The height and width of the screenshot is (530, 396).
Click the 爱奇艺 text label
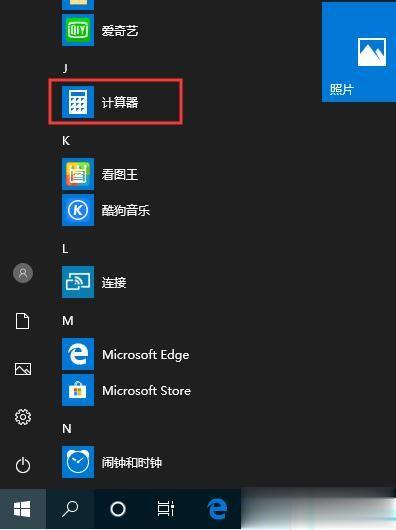click(120, 31)
